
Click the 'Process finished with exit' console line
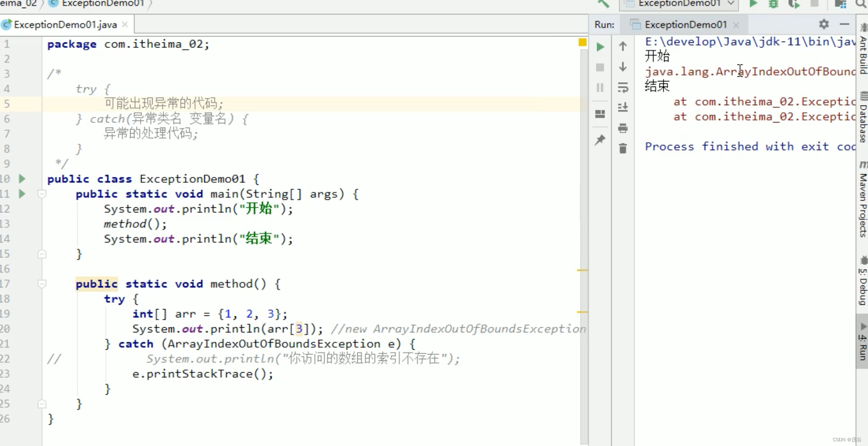pos(750,146)
